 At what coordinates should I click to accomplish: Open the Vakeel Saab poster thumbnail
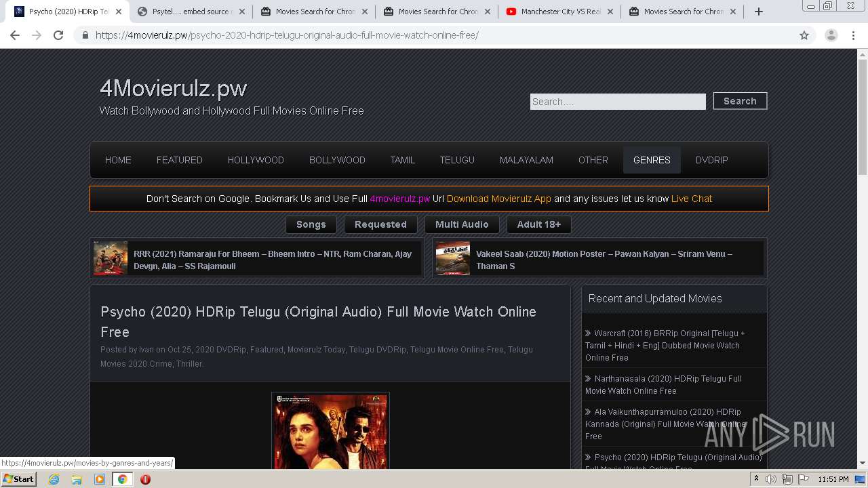coord(453,258)
